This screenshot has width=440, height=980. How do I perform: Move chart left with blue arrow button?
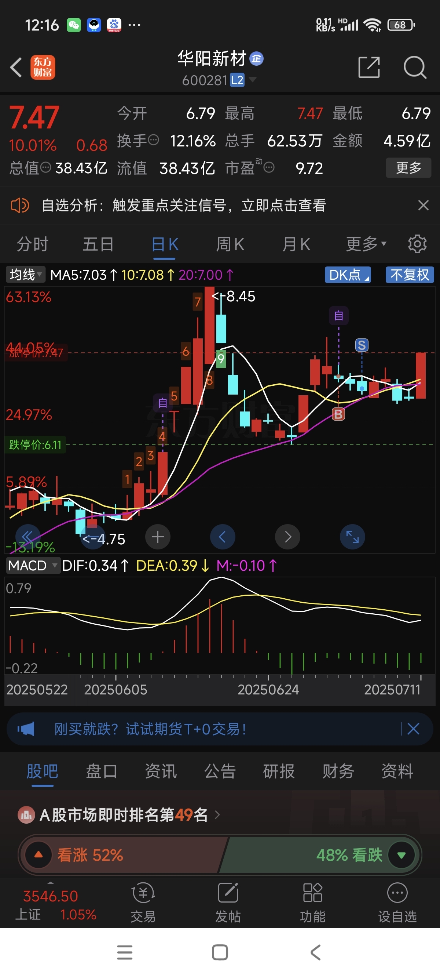click(x=223, y=537)
